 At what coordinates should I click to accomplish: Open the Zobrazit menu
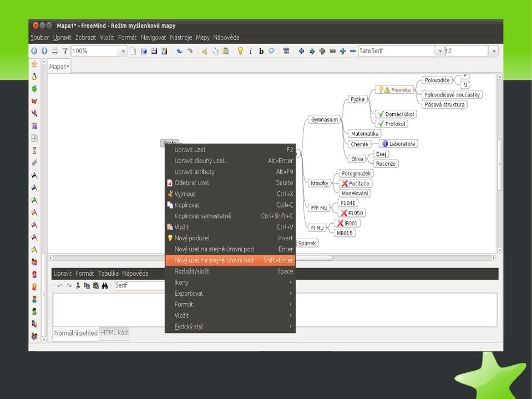pyautogui.click(x=85, y=37)
